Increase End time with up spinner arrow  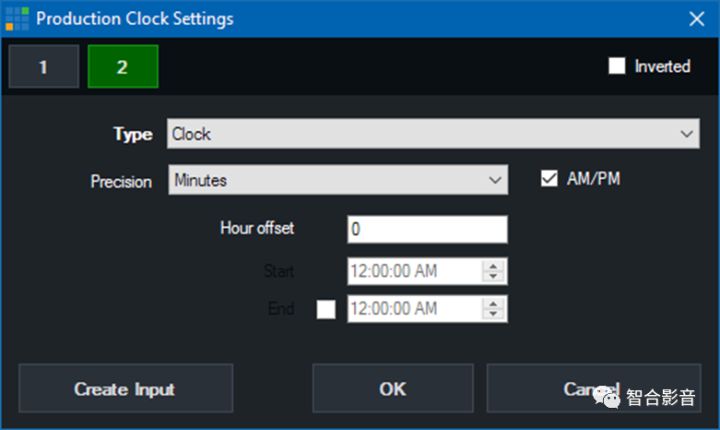pyautogui.click(x=494, y=305)
